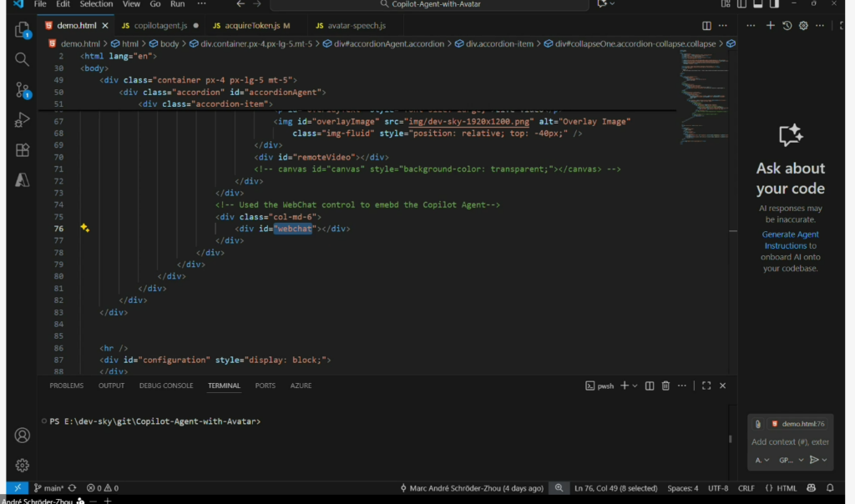Click the chat Add context input field
Viewport: 855px width, 504px height.
790,442
